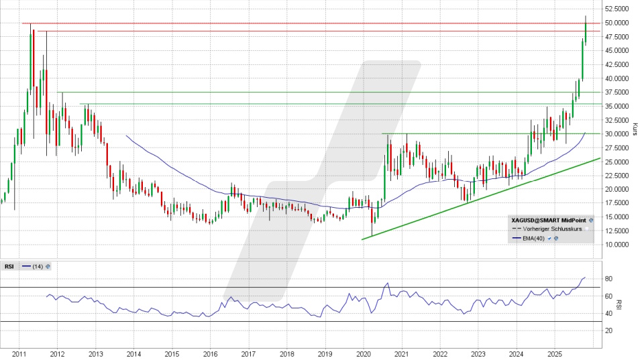Click the blue RSI line sample

(25, 266)
